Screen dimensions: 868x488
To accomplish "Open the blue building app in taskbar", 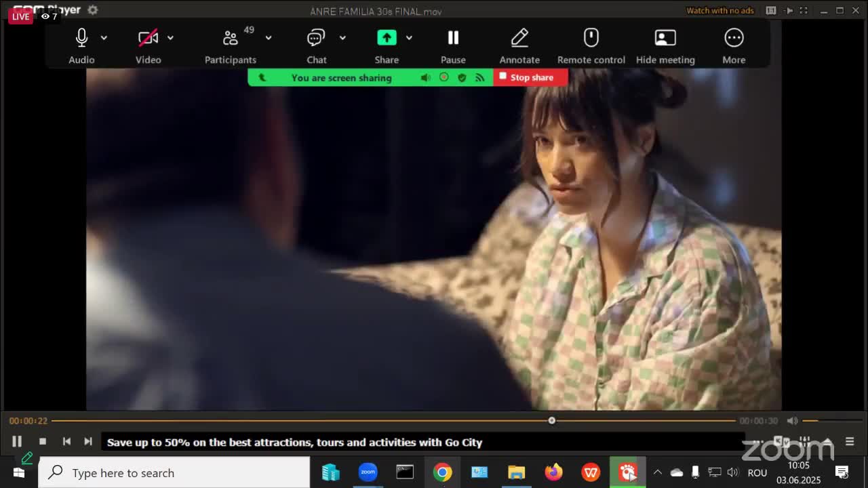I will (x=330, y=472).
